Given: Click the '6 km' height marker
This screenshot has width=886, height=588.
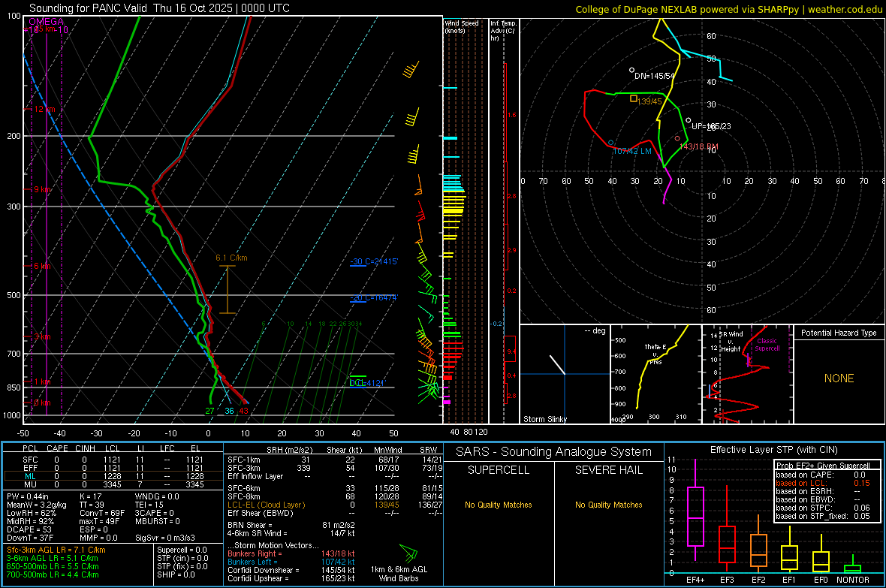Looking at the screenshot, I should coord(42,266).
